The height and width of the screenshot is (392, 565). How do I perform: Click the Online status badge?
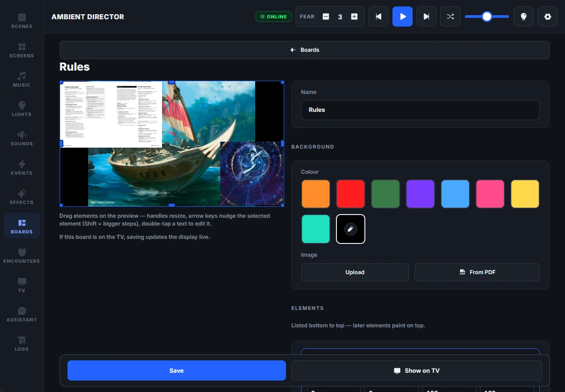tap(274, 17)
